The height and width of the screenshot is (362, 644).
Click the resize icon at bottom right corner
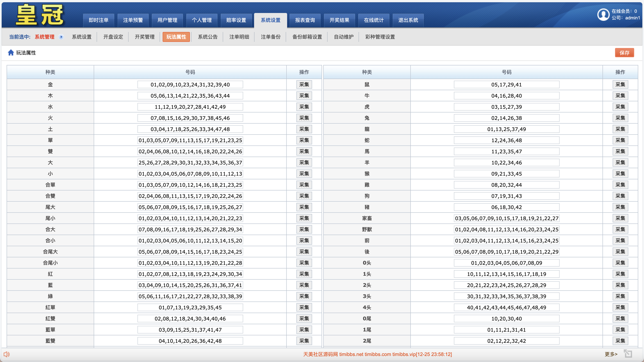(628, 354)
